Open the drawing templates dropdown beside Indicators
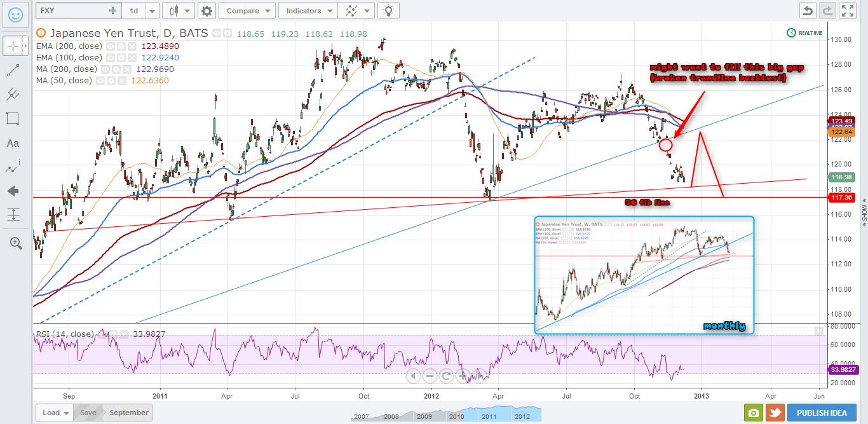The height and width of the screenshot is (424, 868). click(356, 11)
